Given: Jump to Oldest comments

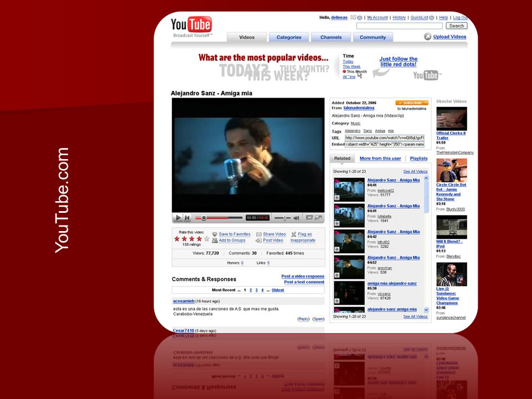Looking at the screenshot, I should pos(278,290).
